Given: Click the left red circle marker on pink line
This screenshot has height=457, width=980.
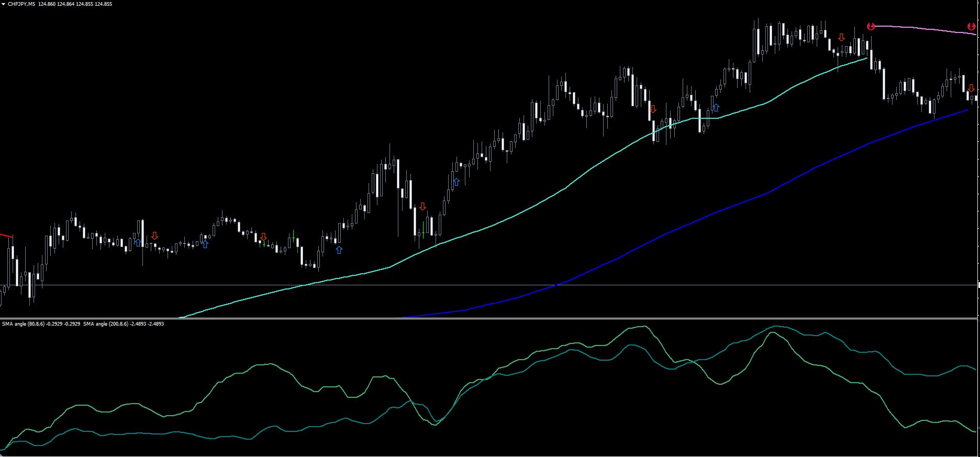Looking at the screenshot, I should coord(871,26).
